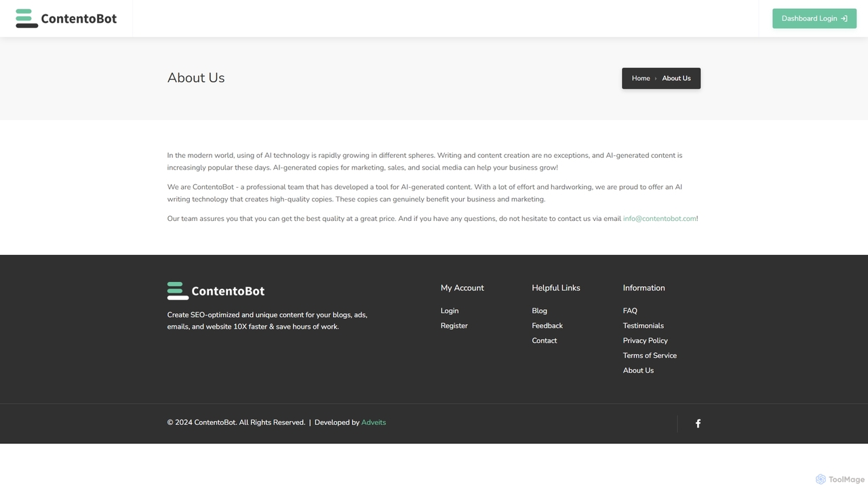Click the ContentoBot logo in the footer
868x488 pixels.
(x=216, y=291)
